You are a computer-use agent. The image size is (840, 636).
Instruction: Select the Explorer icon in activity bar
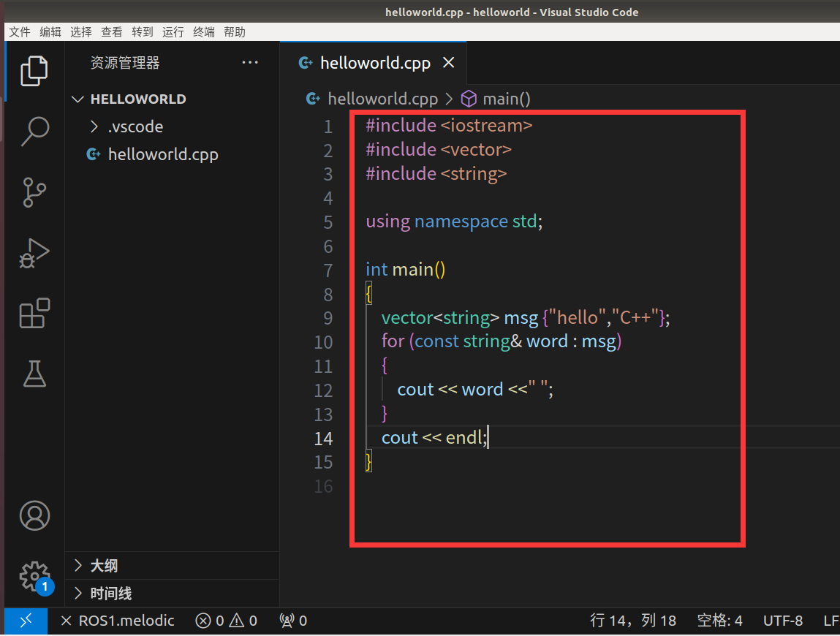[34, 71]
